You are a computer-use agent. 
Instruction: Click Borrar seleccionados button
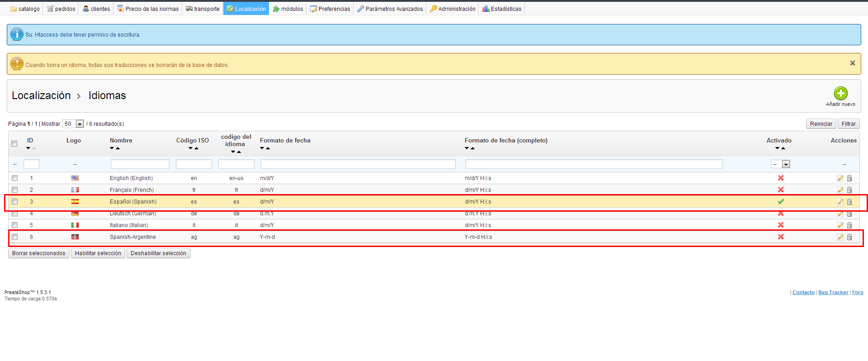(x=39, y=253)
